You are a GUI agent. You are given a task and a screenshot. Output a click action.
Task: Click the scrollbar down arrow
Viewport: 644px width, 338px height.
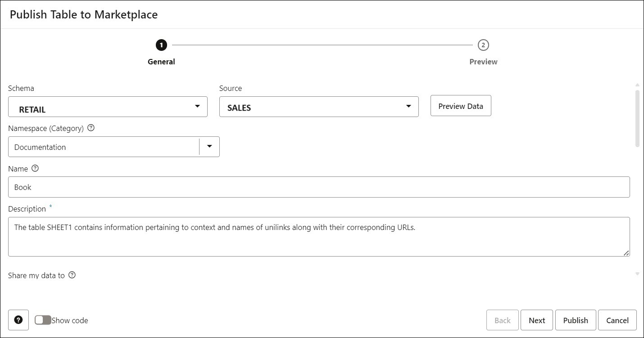pyautogui.click(x=637, y=273)
